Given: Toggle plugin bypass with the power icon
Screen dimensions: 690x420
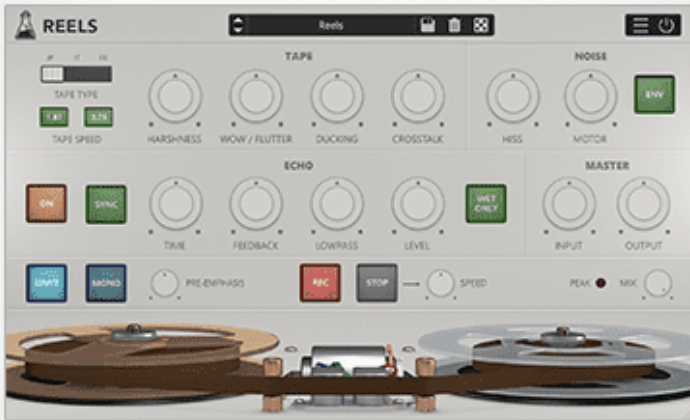Looking at the screenshot, I should [666, 26].
